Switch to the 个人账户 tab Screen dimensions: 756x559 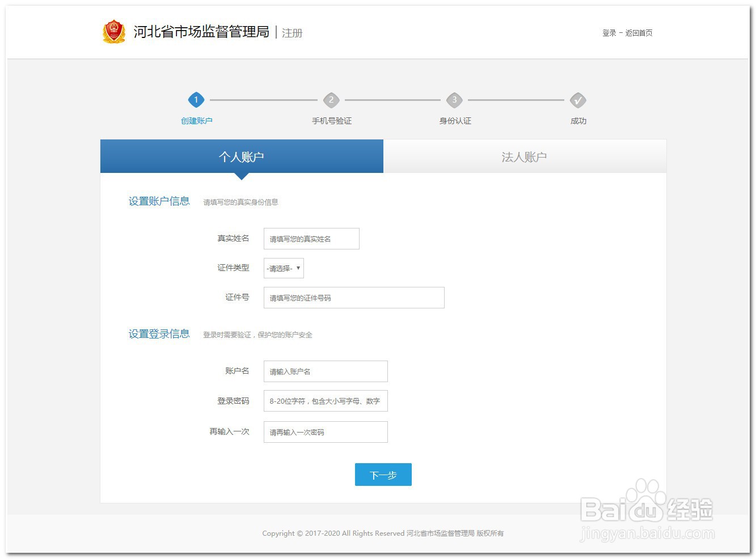pyautogui.click(x=242, y=156)
